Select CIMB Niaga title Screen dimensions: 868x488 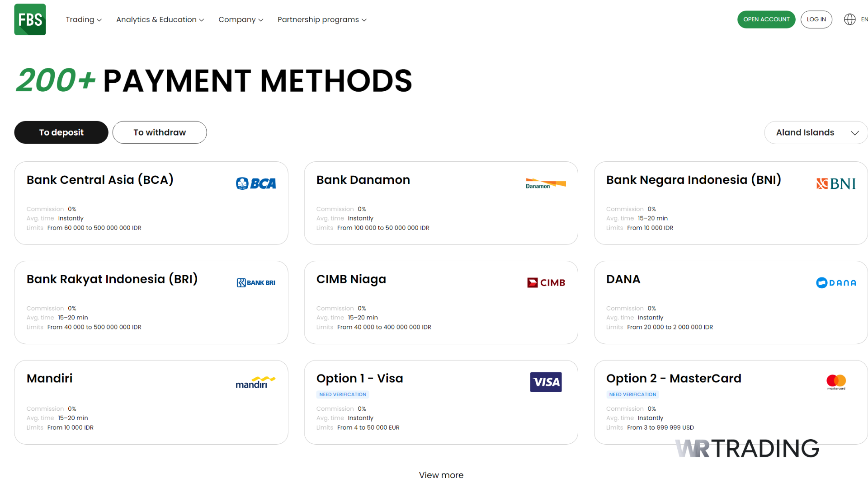pyautogui.click(x=351, y=279)
